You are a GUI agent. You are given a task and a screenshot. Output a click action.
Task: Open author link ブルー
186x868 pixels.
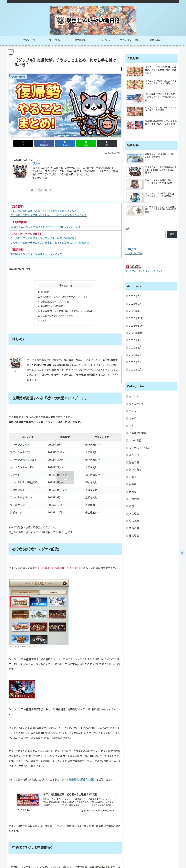[37, 163]
